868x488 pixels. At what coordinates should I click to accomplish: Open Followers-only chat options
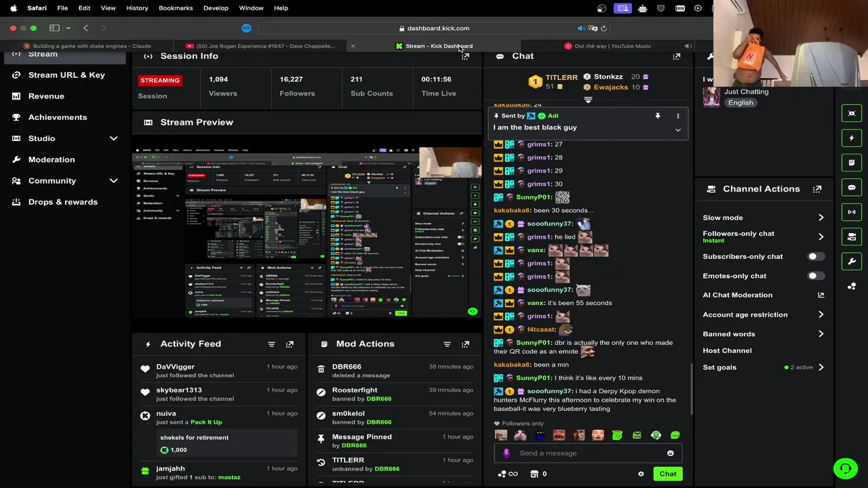(764, 237)
